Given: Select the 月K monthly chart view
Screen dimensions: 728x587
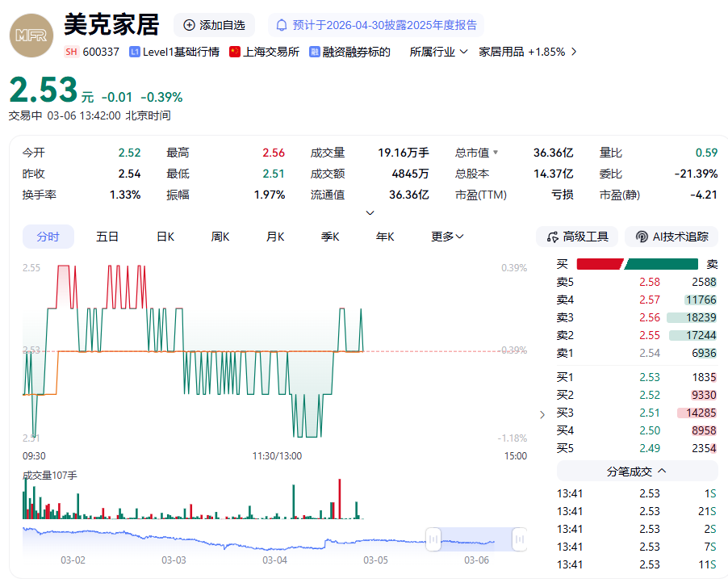Looking at the screenshot, I should [x=274, y=236].
